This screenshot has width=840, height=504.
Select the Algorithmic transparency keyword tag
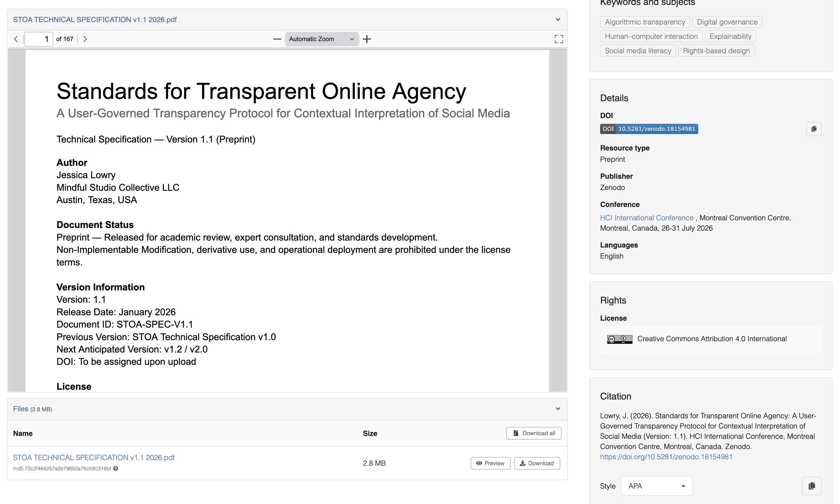[644, 22]
